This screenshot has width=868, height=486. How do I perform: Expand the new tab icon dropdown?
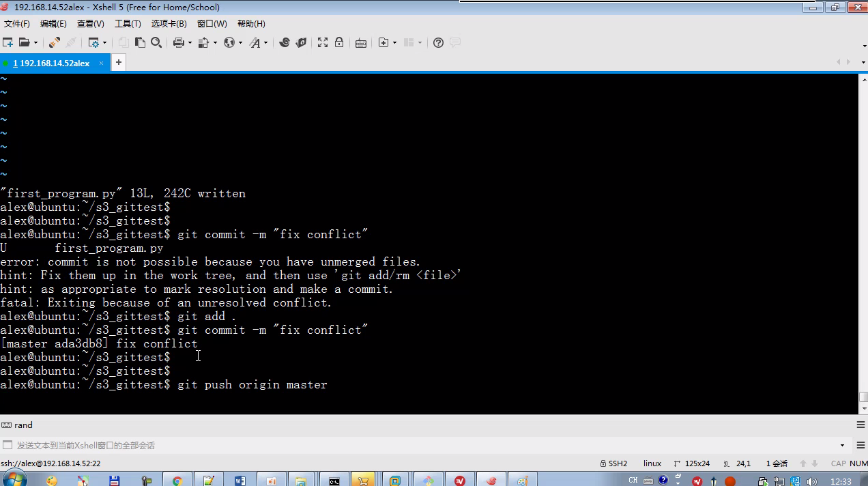click(x=394, y=42)
